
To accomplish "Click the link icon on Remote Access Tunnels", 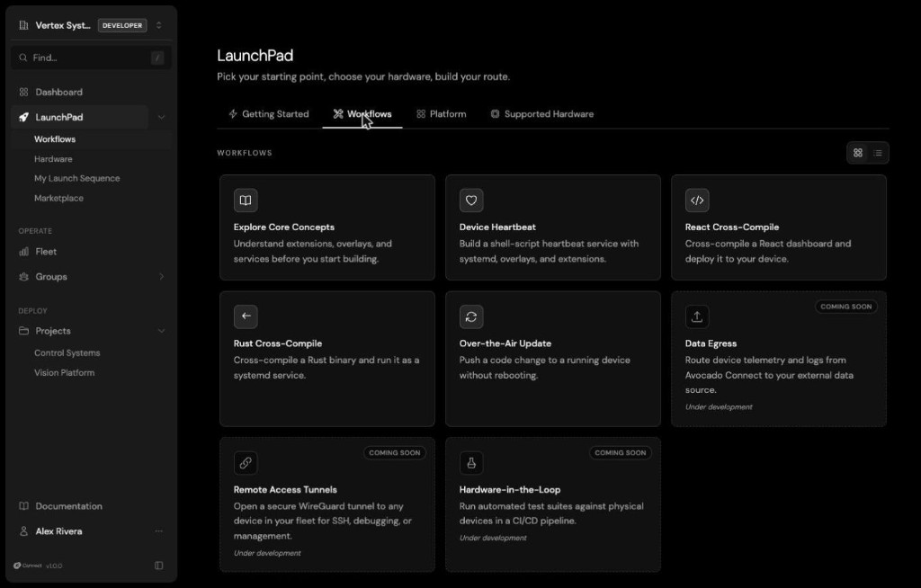I will pos(246,463).
